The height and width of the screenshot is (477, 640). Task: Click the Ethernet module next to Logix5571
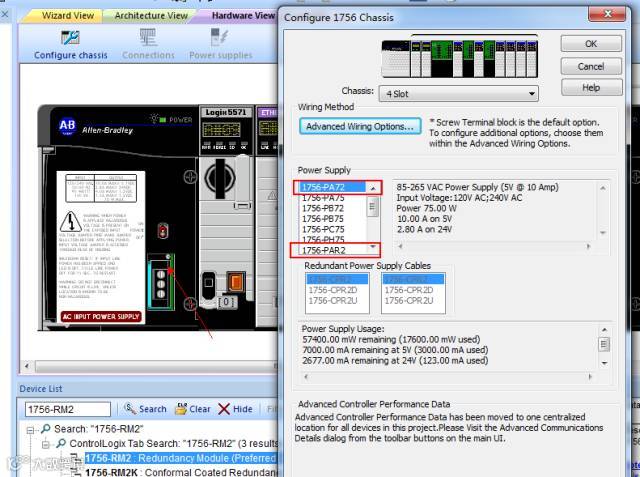(x=267, y=216)
